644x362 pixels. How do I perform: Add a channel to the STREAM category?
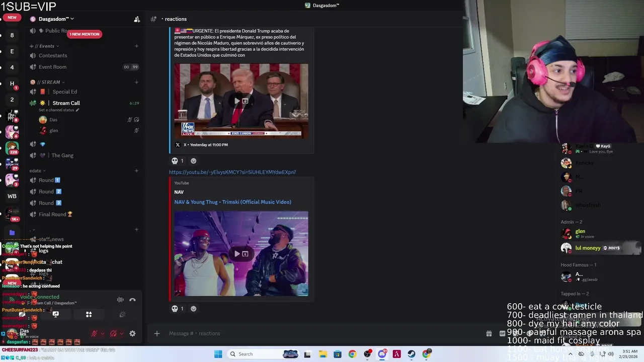pos(136,82)
